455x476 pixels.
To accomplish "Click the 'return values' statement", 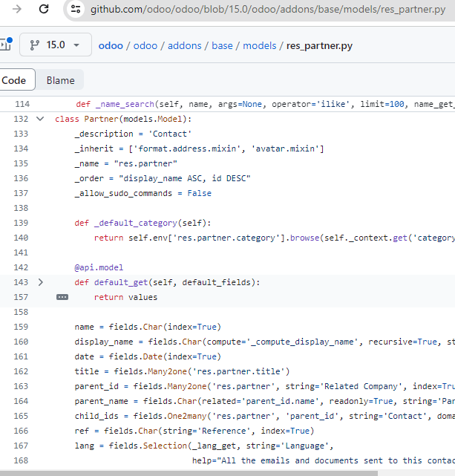I will click(x=125, y=297).
